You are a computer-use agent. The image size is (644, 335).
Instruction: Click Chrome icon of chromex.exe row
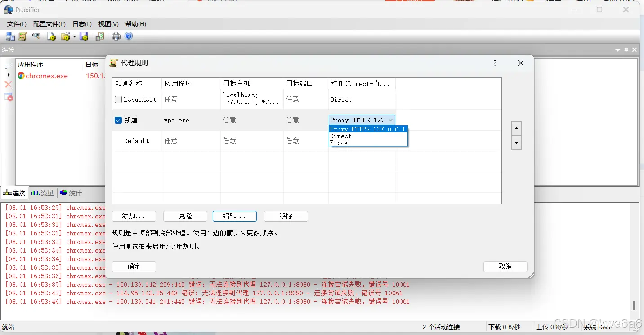(21, 76)
